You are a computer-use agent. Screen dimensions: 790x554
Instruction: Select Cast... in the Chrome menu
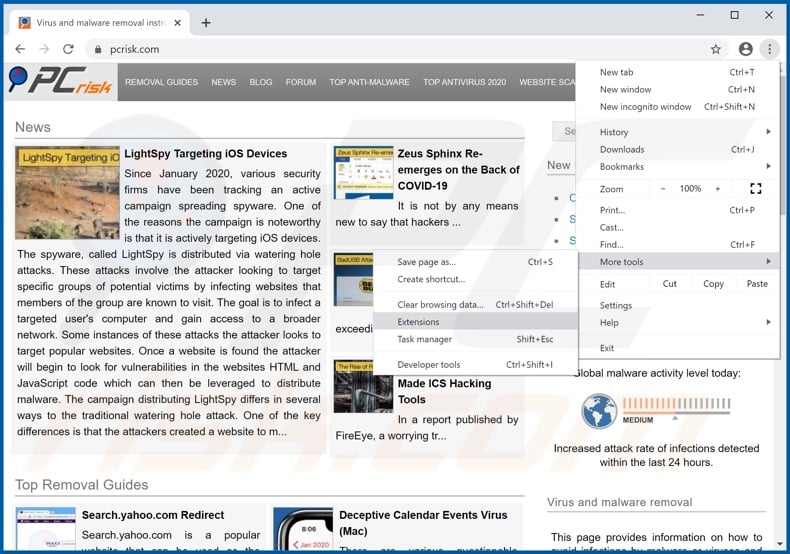click(x=678, y=227)
